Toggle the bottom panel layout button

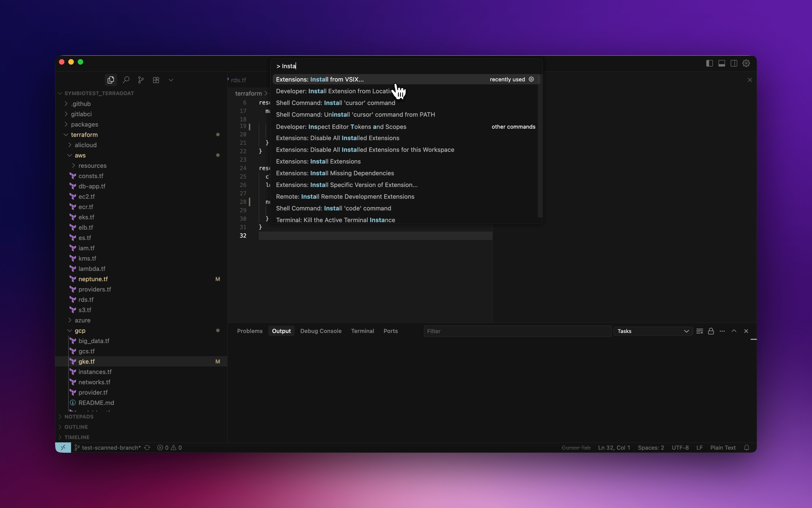pyautogui.click(x=722, y=63)
